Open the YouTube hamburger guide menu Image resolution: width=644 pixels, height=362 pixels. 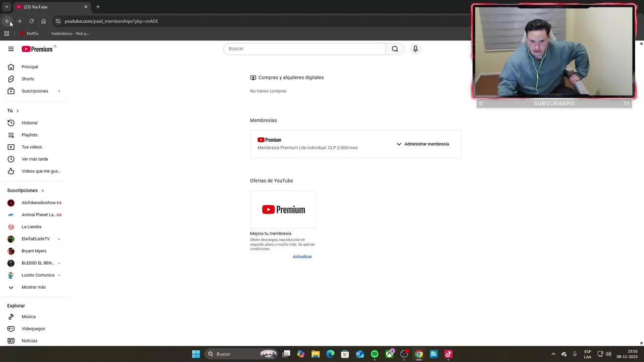[x=11, y=49]
